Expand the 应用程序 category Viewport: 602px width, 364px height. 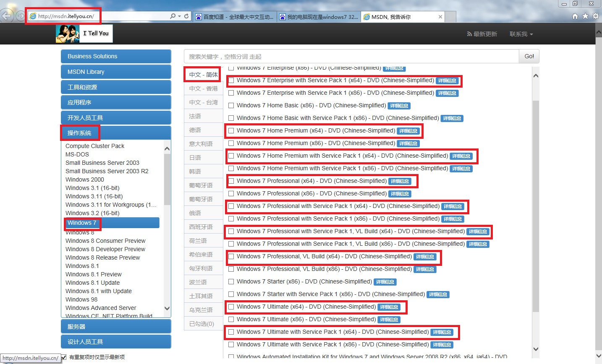[116, 102]
